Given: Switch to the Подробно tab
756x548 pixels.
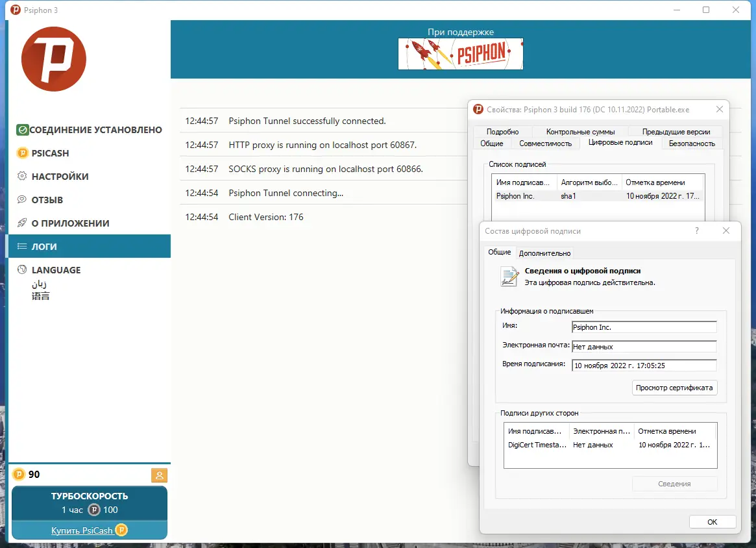Looking at the screenshot, I should (502, 132).
